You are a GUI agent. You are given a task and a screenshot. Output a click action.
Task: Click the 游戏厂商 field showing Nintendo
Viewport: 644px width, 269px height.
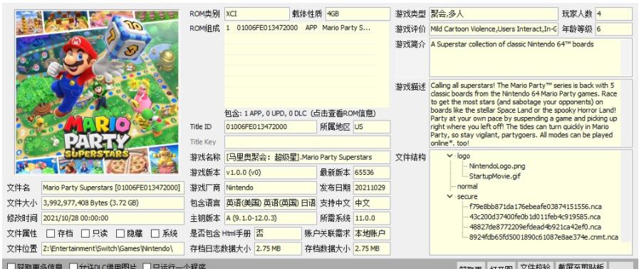pyautogui.click(x=270, y=188)
